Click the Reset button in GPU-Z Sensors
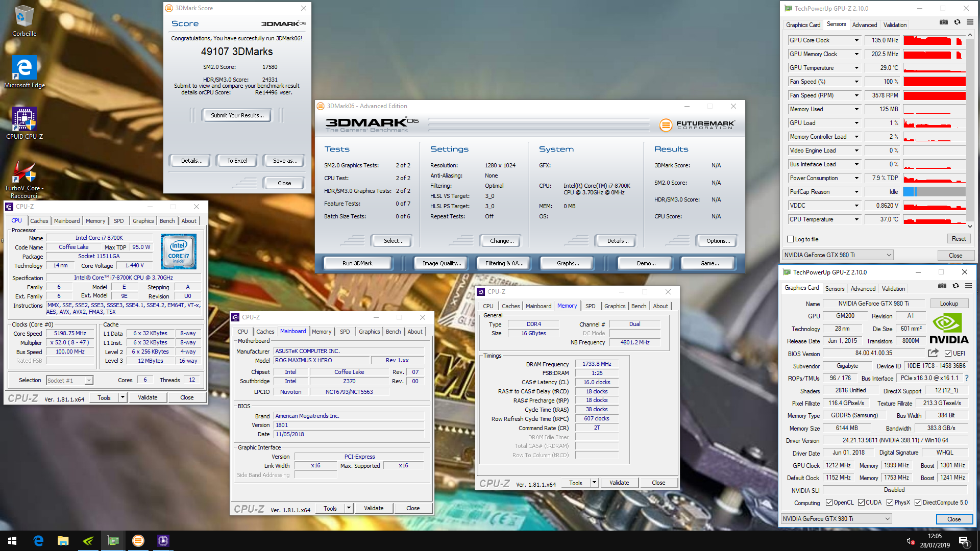The width and height of the screenshot is (980, 551). coord(959,239)
